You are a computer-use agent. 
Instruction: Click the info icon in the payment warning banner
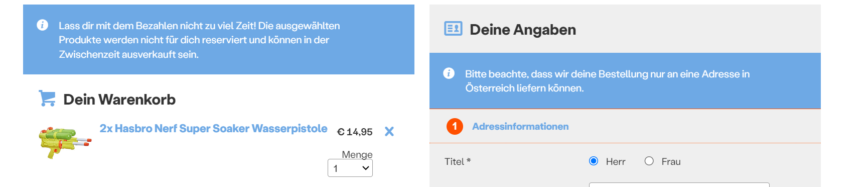pyautogui.click(x=43, y=25)
